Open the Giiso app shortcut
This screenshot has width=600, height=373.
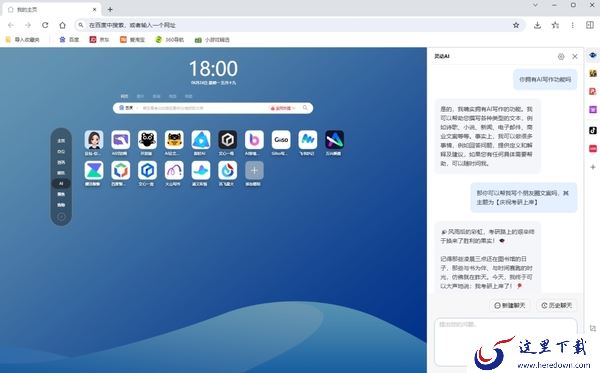[x=281, y=140]
